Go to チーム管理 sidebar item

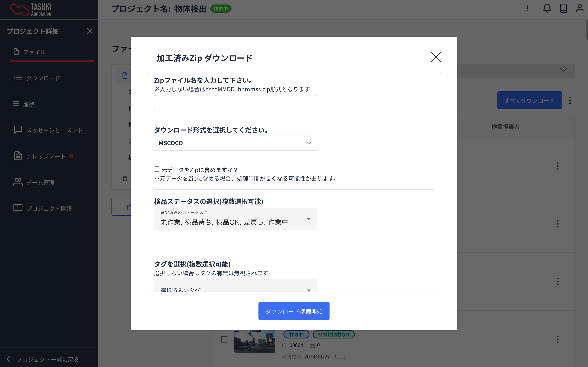(40, 182)
